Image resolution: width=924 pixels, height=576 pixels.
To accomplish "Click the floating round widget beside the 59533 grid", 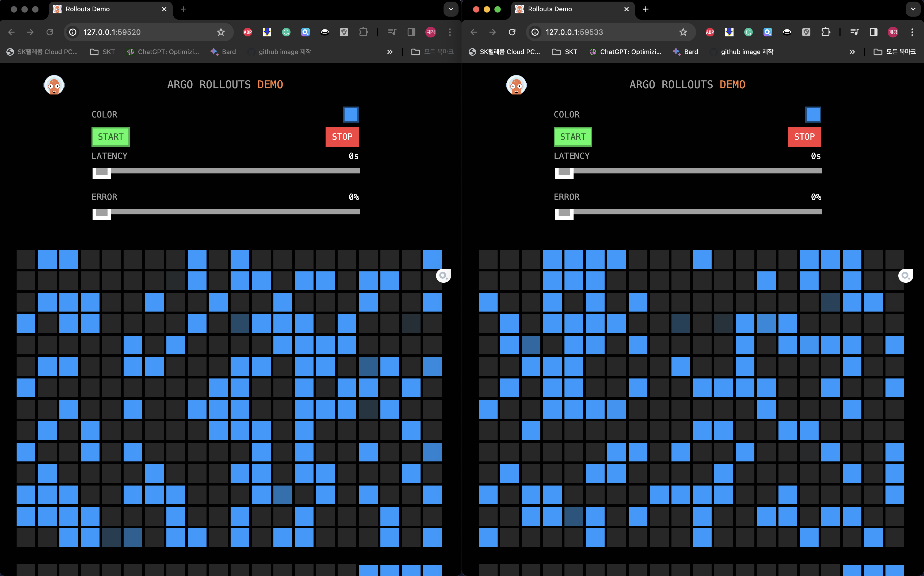I will [x=905, y=275].
